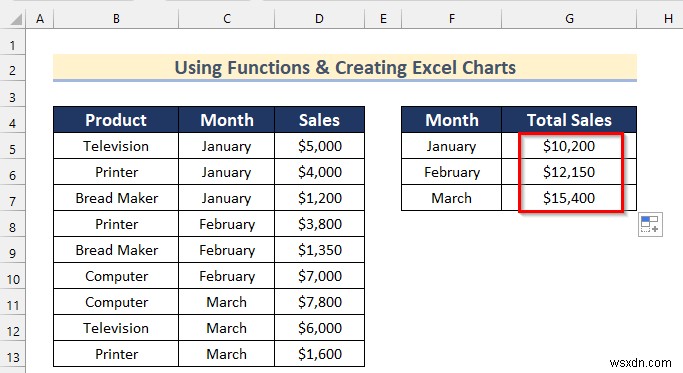Open the Quick Analysis icon below Total Sales
The image size is (683, 373).
(x=650, y=224)
